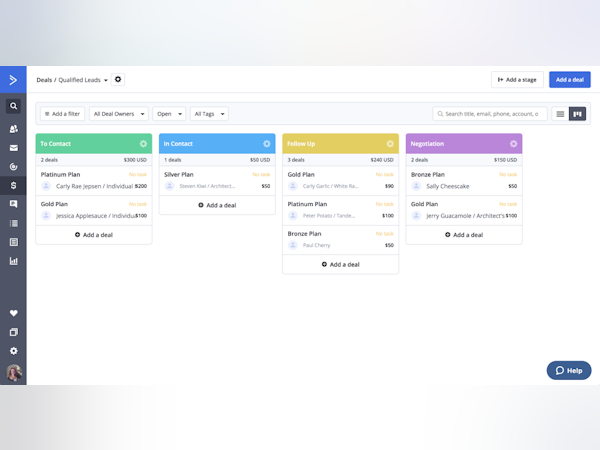Open the To Contact stage settings gear
Image resolution: width=600 pixels, height=450 pixels.
[x=143, y=143]
